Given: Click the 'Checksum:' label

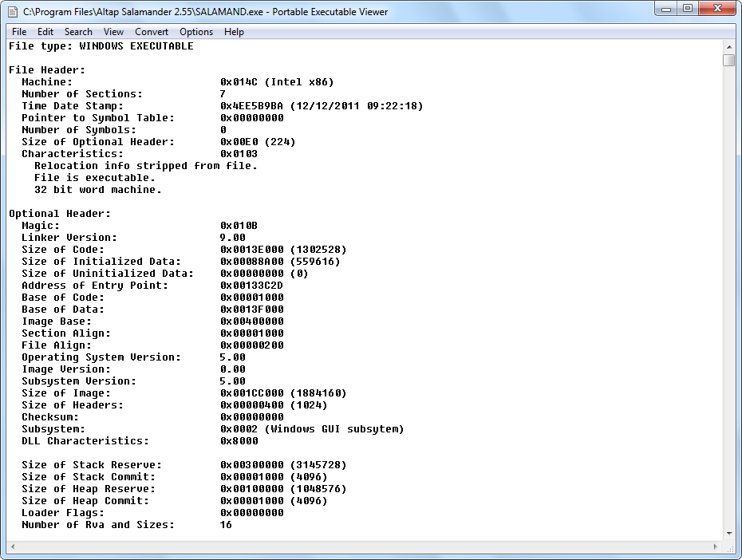Looking at the screenshot, I should (x=50, y=417).
